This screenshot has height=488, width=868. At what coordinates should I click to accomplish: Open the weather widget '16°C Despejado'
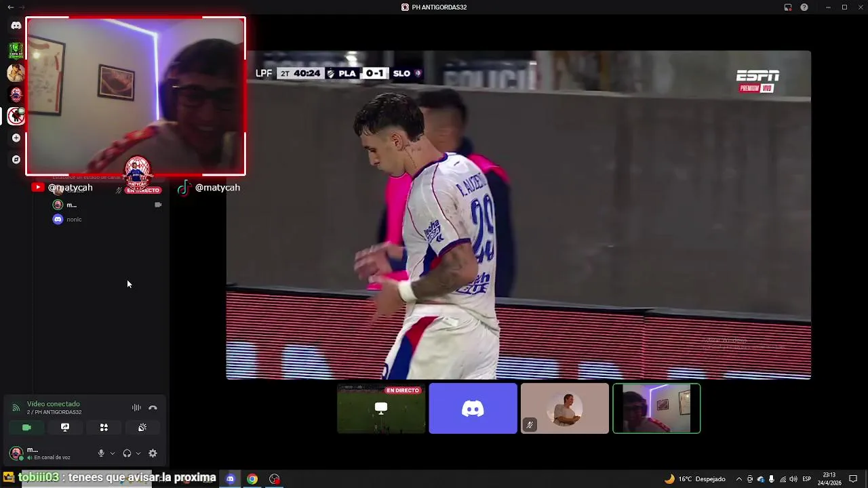[695, 479]
